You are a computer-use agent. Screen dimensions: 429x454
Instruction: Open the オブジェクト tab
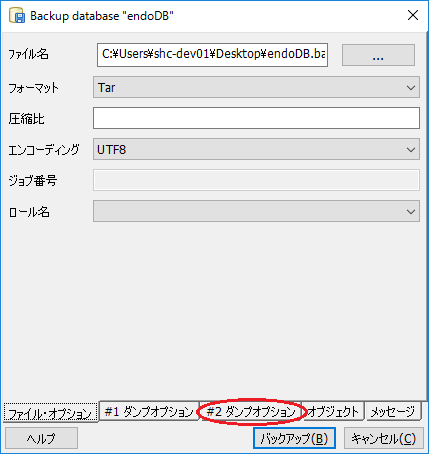(333, 411)
